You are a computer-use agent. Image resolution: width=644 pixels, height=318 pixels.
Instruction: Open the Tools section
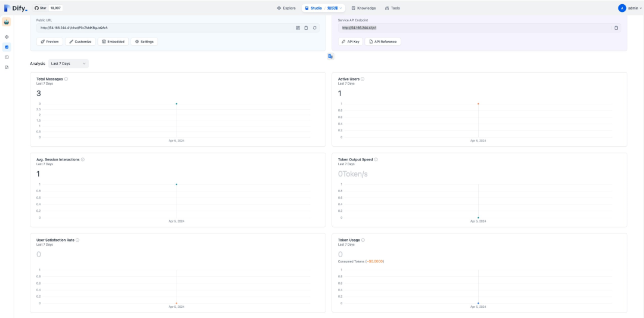click(x=392, y=8)
